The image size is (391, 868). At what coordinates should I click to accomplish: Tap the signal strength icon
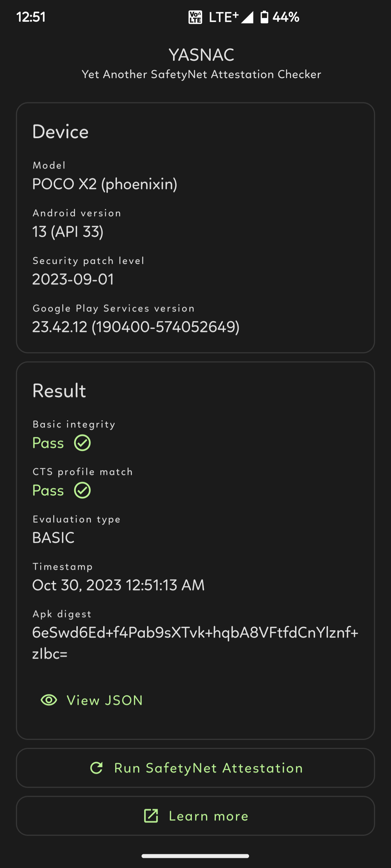tap(247, 17)
